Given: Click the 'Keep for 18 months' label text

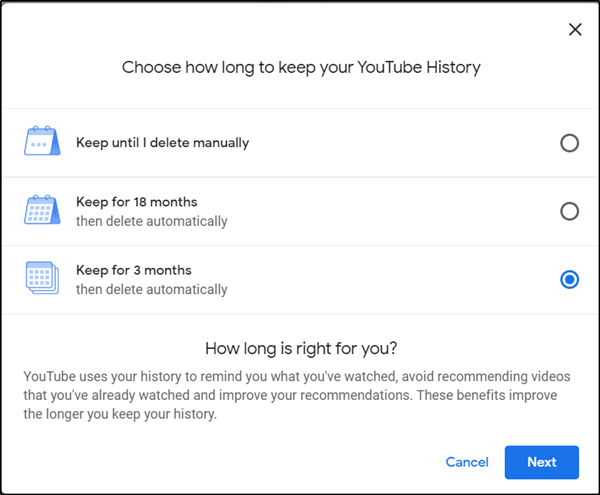Looking at the screenshot, I should (137, 202).
